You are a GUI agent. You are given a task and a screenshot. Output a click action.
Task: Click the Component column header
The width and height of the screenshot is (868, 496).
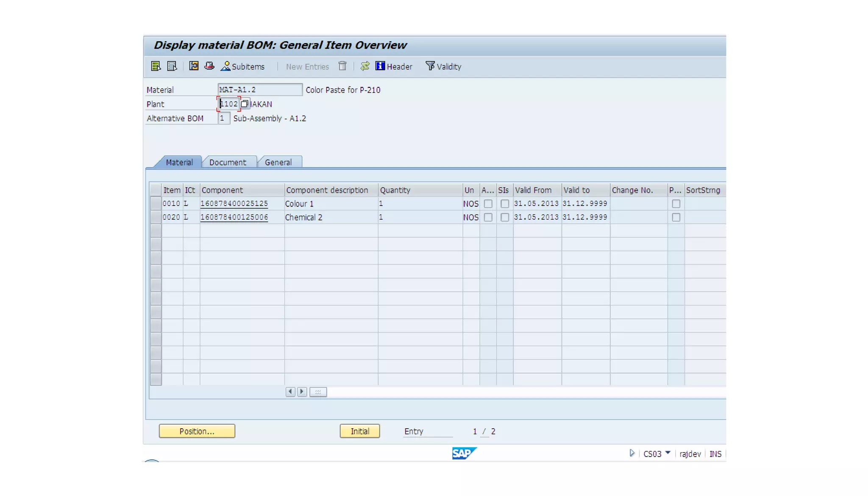tap(242, 190)
